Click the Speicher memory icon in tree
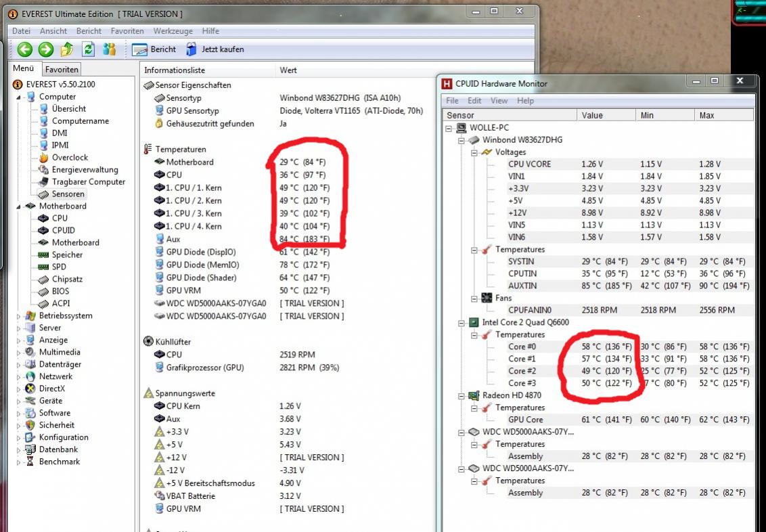 click(43, 255)
